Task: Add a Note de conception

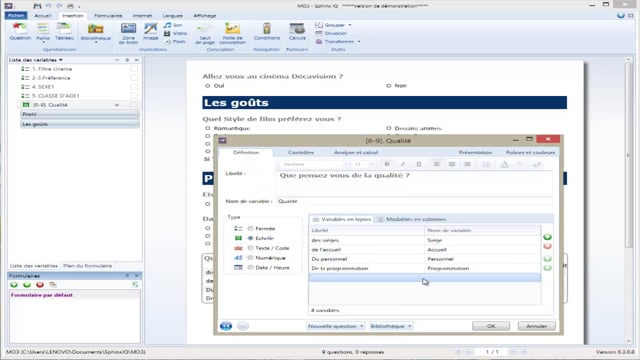Action: pyautogui.click(x=233, y=33)
